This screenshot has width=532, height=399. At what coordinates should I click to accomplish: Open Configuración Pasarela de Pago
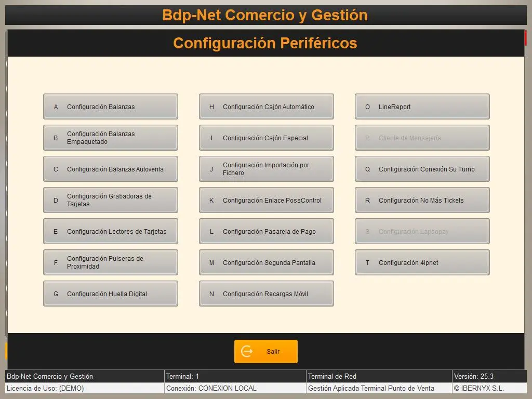click(x=267, y=231)
